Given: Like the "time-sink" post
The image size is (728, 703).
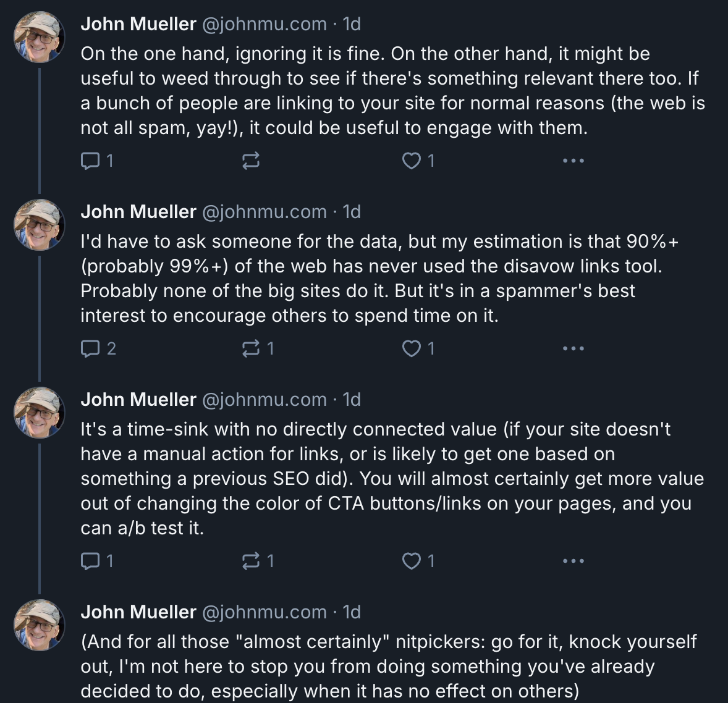Looking at the screenshot, I should 411,562.
